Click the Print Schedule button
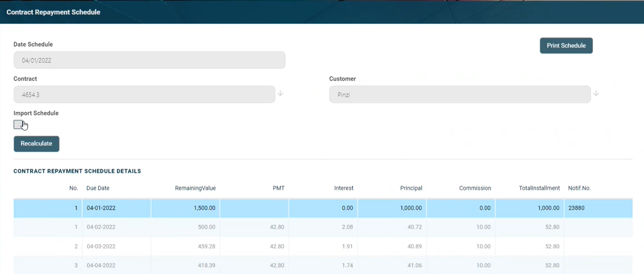Viewport: 644px width, 274px height. (x=566, y=46)
